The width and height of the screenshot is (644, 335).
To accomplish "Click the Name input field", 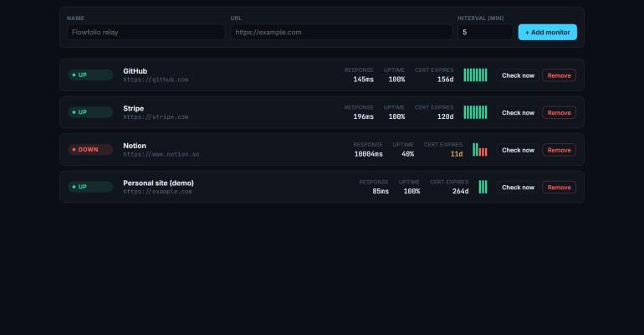I will pyautogui.click(x=146, y=32).
